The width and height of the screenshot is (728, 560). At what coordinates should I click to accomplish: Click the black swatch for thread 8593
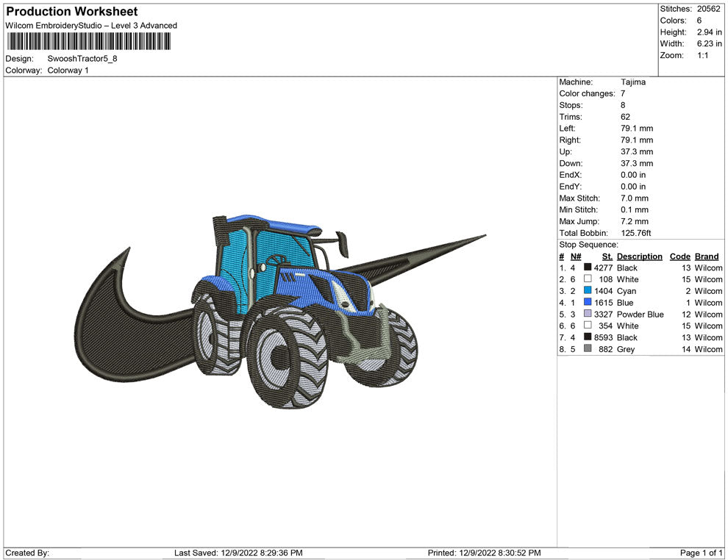pos(588,337)
